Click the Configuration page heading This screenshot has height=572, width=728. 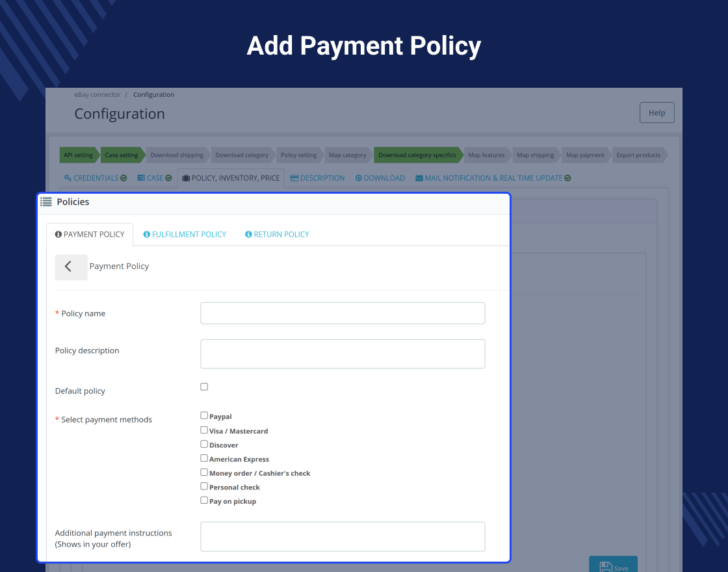coord(120,114)
